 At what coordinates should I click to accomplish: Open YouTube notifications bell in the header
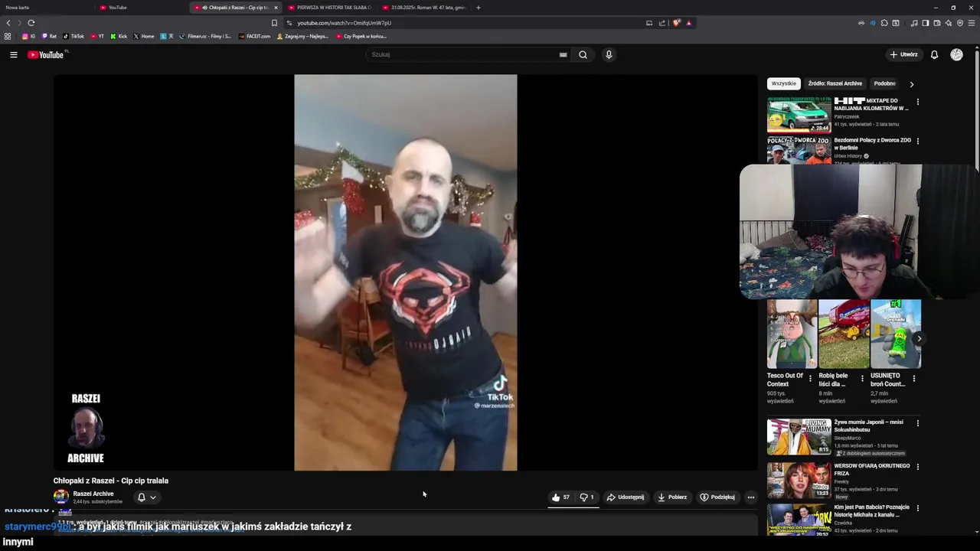click(x=934, y=54)
